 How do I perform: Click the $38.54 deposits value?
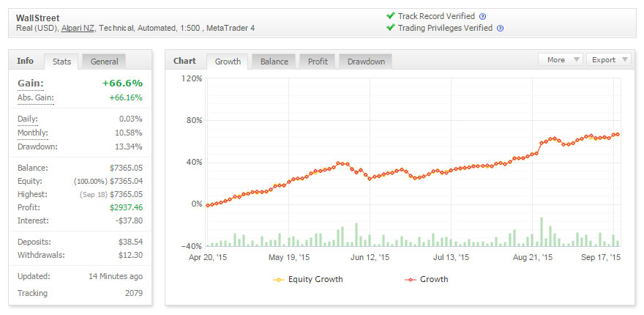tap(130, 242)
